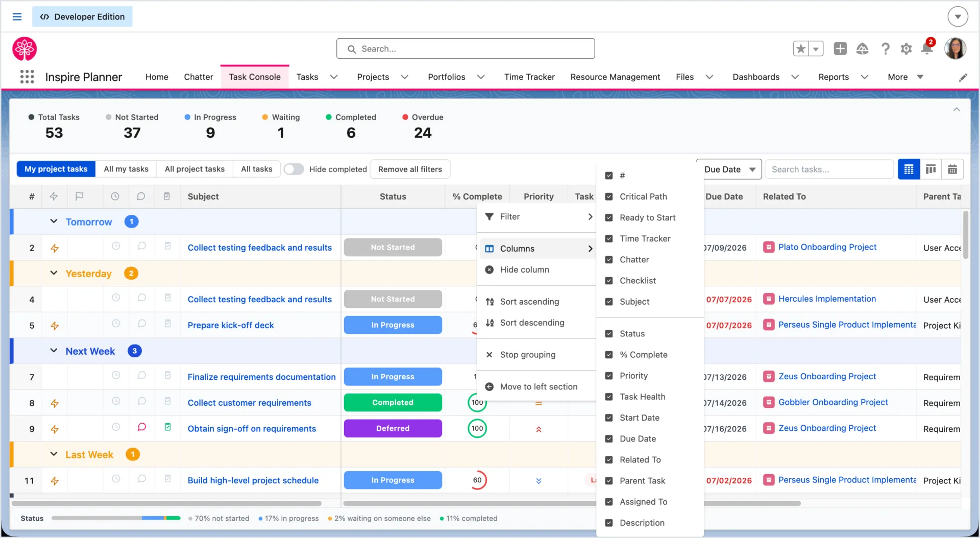Collapse the Next Week group
The height and width of the screenshot is (538, 980).
click(54, 351)
